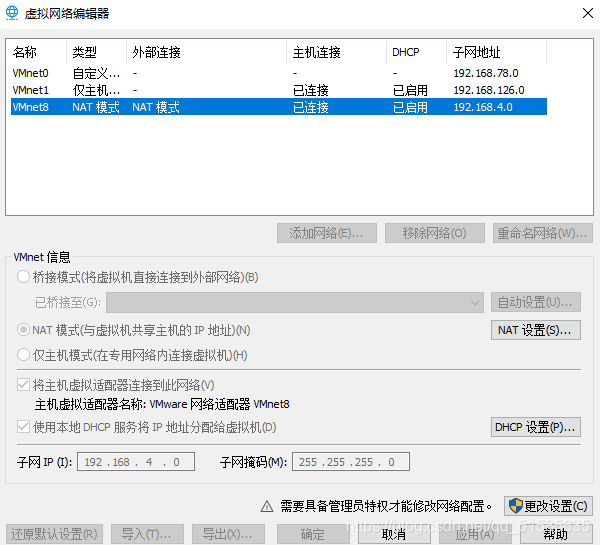Click subnet address 192.168.4.0 in list
This screenshot has width=600, height=545.
pos(483,107)
